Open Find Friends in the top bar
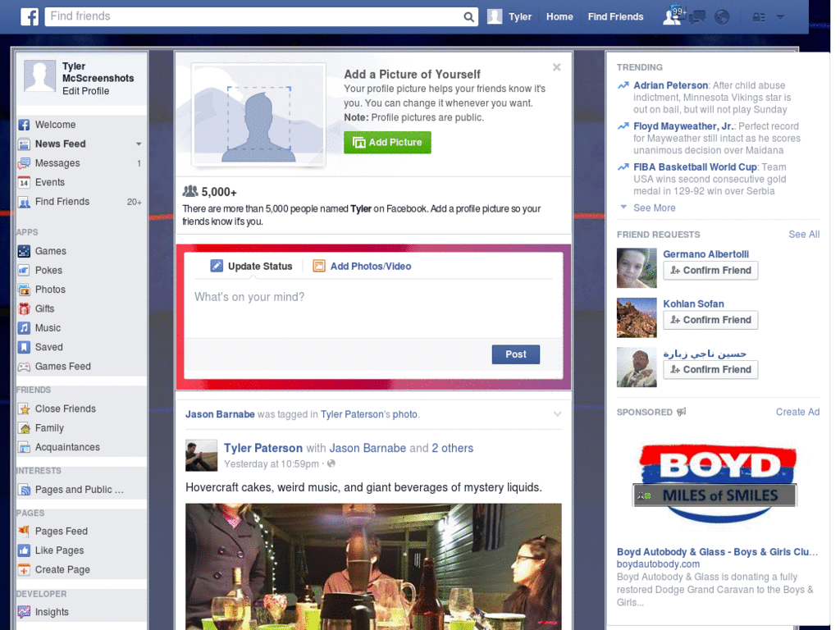 point(615,16)
